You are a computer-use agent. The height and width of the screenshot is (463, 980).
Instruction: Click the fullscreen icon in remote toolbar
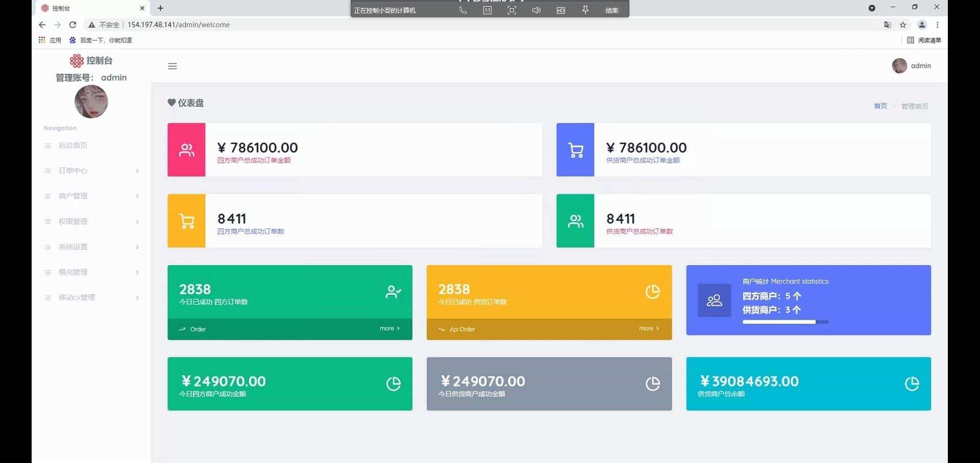click(512, 10)
